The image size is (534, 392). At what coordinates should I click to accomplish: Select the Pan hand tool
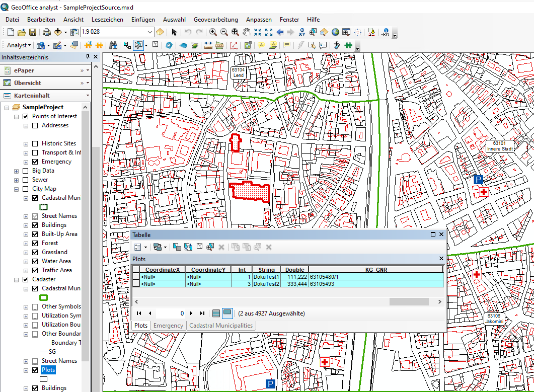coord(246,32)
